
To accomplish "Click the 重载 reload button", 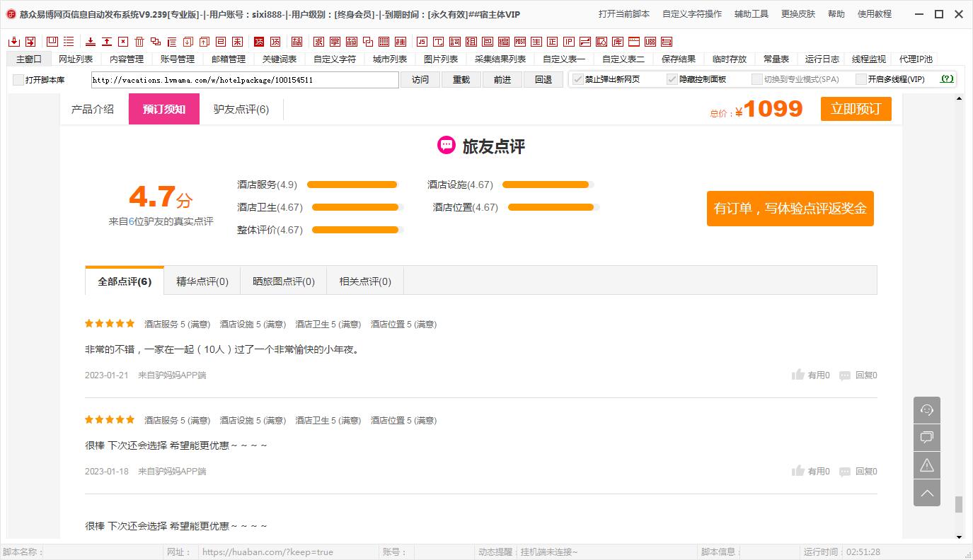I will (461, 80).
